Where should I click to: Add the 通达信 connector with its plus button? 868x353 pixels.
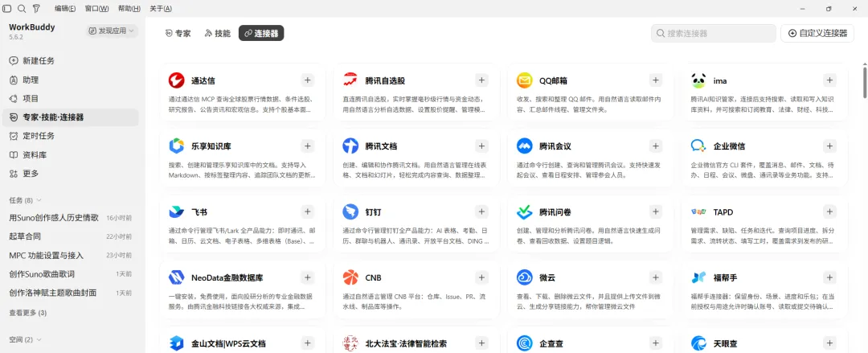click(x=308, y=80)
